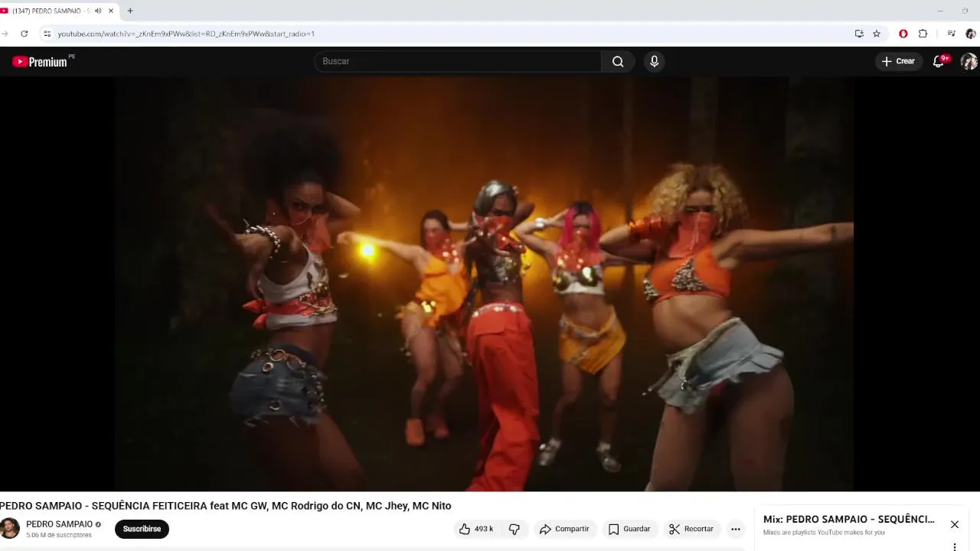
Task: Close the Mix playlist panel
Action: tap(955, 524)
